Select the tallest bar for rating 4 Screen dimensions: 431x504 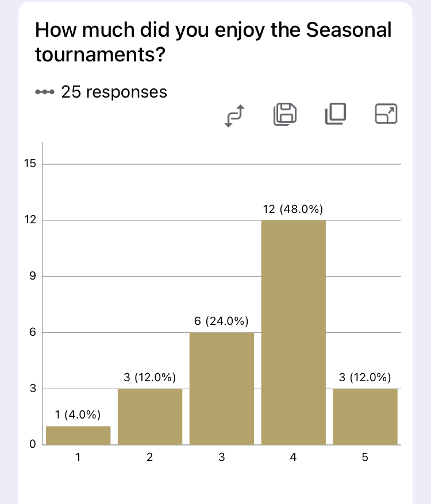294,333
